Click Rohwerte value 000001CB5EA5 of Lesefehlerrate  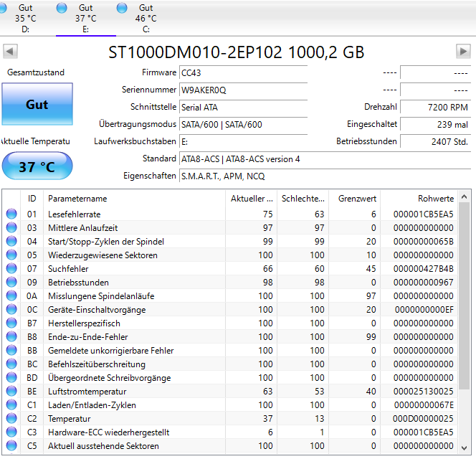pyautogui.click(x=423, y=214)
